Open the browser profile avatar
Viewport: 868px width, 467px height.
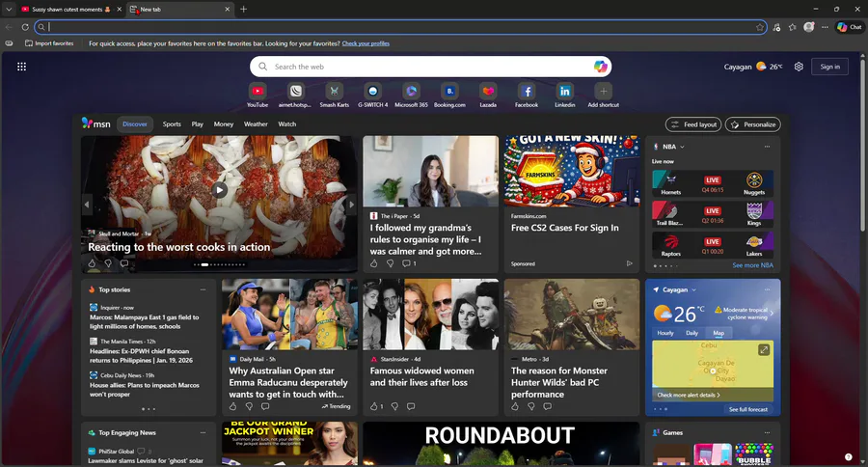pos(809,27)
